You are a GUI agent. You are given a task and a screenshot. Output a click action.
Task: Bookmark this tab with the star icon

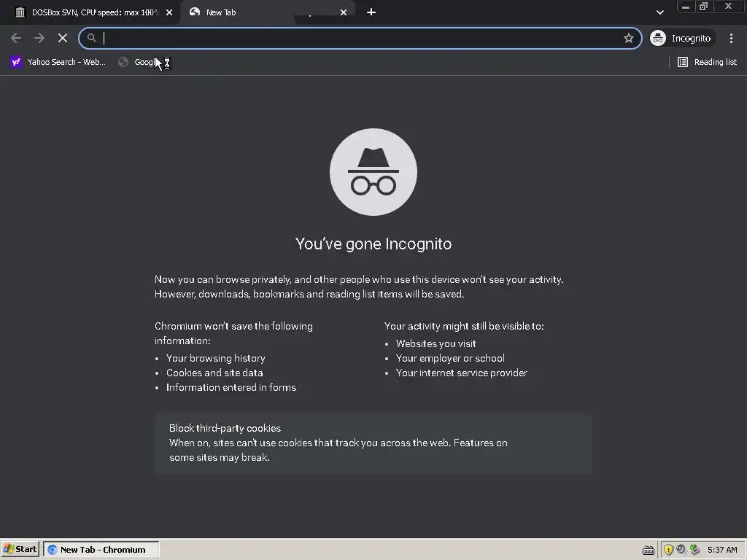628,38
